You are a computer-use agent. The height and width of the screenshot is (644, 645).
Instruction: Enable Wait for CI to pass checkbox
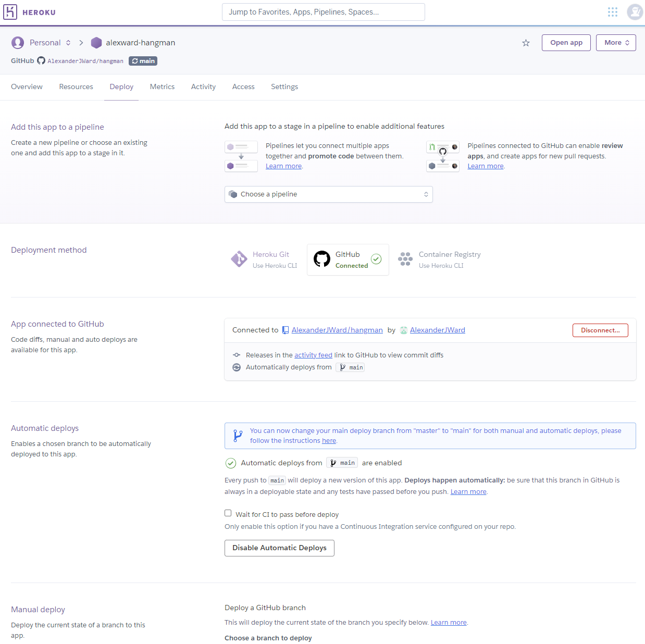(228, 513)
